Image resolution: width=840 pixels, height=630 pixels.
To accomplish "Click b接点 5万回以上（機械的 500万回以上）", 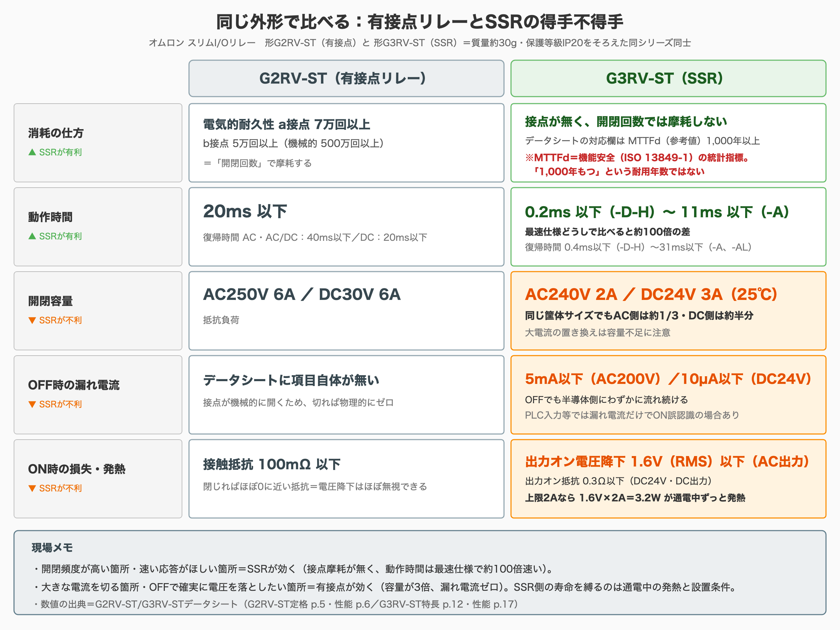I will tap(293, 143).
